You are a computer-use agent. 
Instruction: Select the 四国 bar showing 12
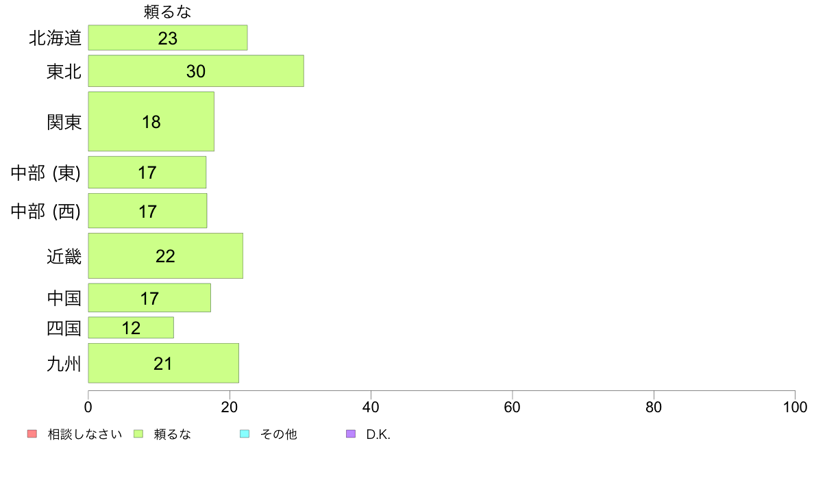click(x=131, y=327)
